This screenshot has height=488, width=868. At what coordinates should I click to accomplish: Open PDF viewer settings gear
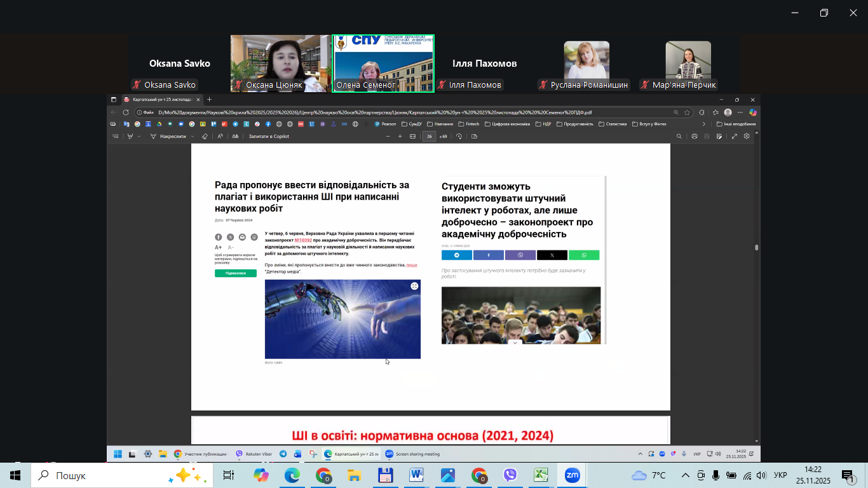[747, 137]
